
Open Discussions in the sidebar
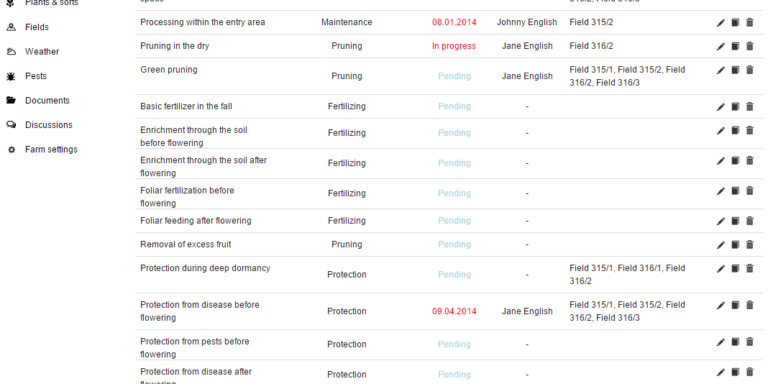(48, 125)
